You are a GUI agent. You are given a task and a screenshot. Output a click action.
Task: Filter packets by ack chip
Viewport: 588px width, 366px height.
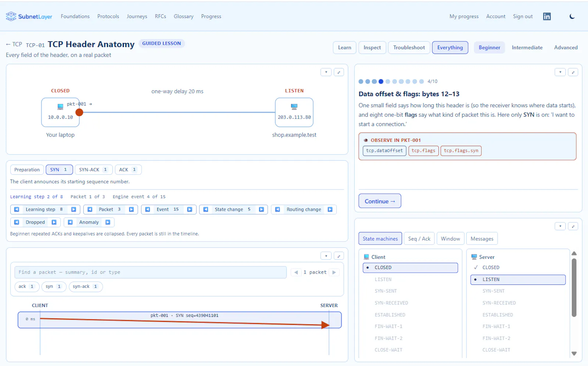coord(27,286)
